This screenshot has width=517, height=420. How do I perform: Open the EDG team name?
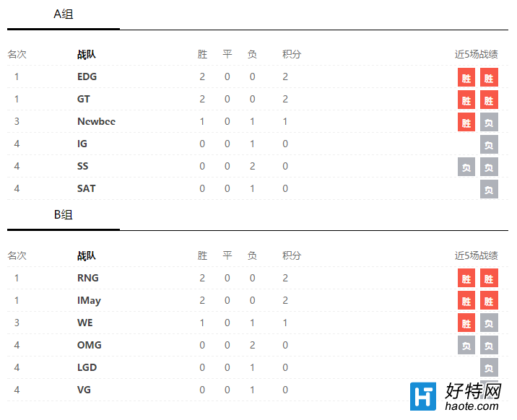click(x=87, y=76)
